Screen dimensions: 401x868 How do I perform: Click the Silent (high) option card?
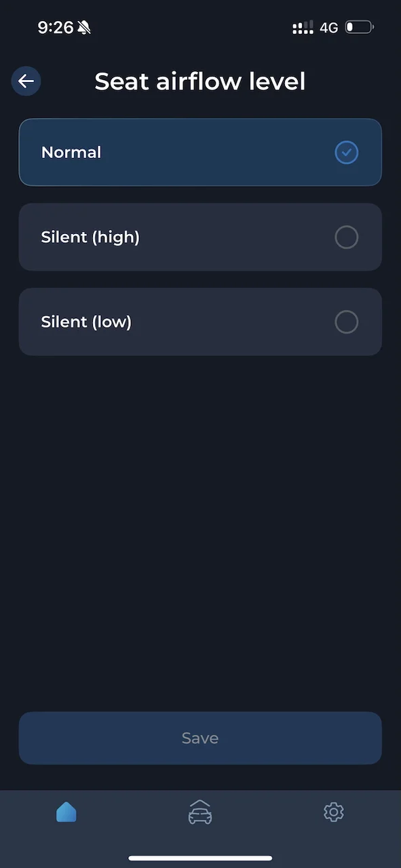click(x=200, y=237)
